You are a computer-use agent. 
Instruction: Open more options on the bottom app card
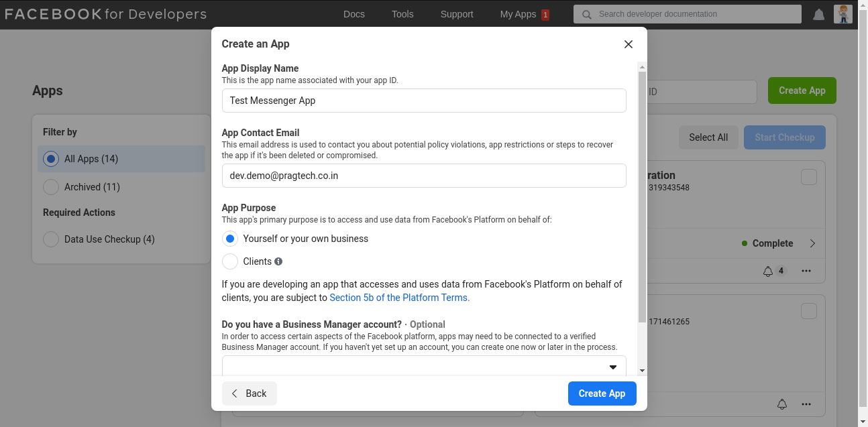point(806,404)
